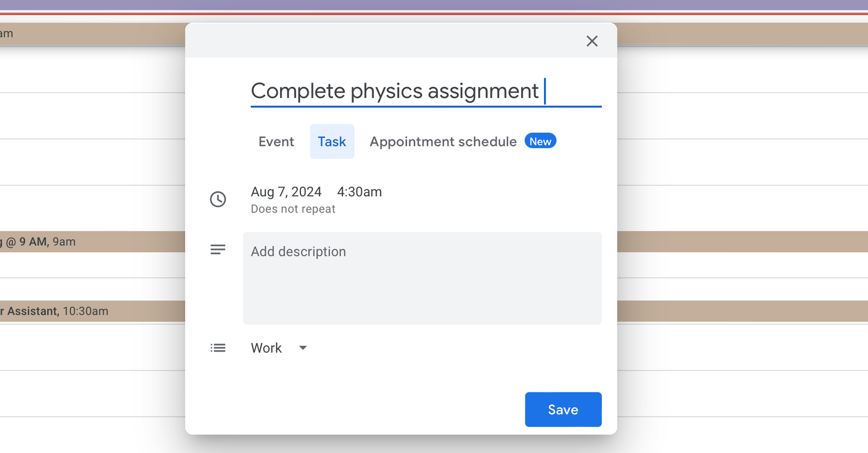Click the task list icon beside Work

click(x=218, y=348)
